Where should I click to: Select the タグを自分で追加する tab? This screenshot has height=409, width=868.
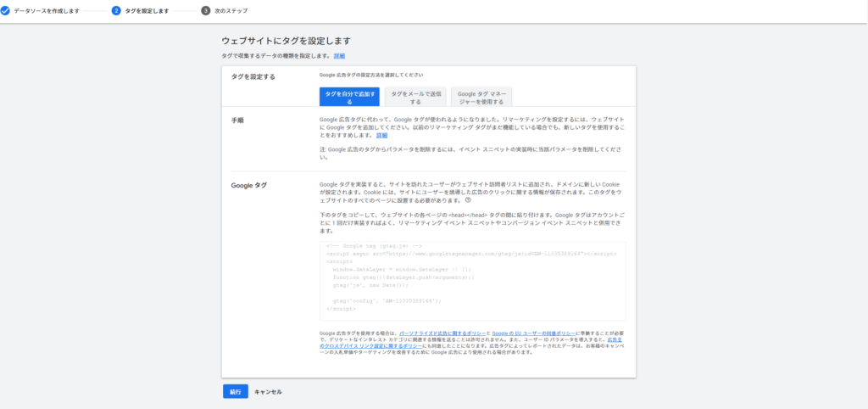(x=349, y=98)
